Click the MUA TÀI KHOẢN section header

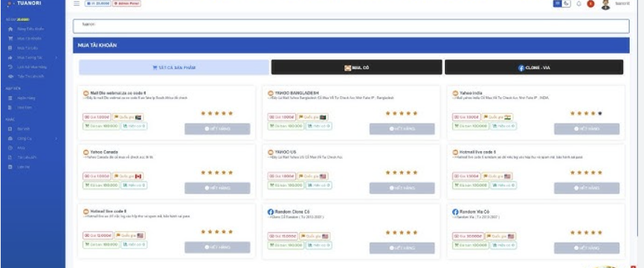click(351, 45)
